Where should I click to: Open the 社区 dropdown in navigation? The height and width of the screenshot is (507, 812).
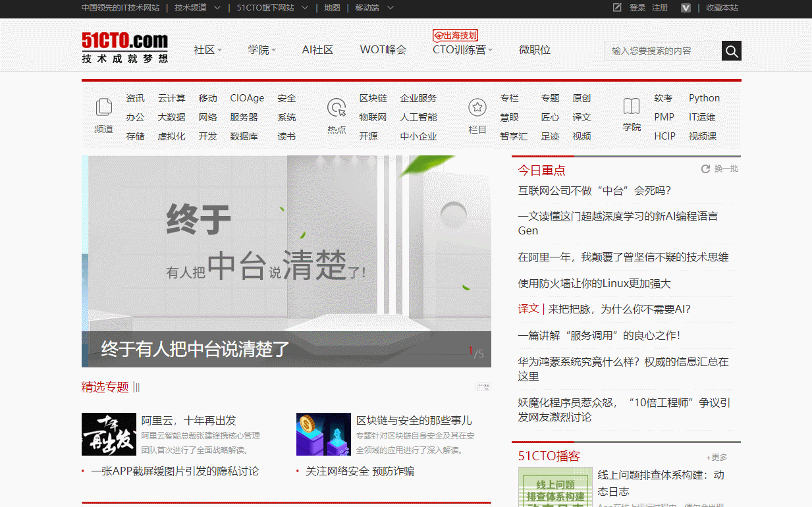click(x=207, y=50)
